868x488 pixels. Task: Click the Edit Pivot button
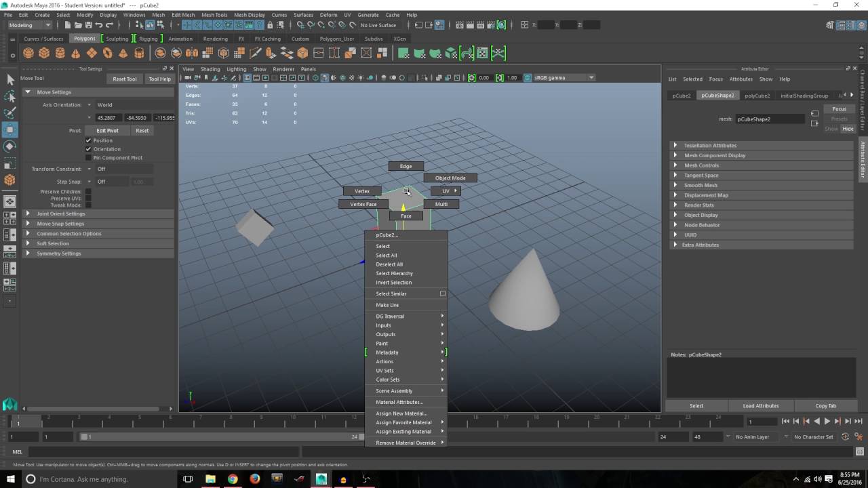(x=107, y=130)
